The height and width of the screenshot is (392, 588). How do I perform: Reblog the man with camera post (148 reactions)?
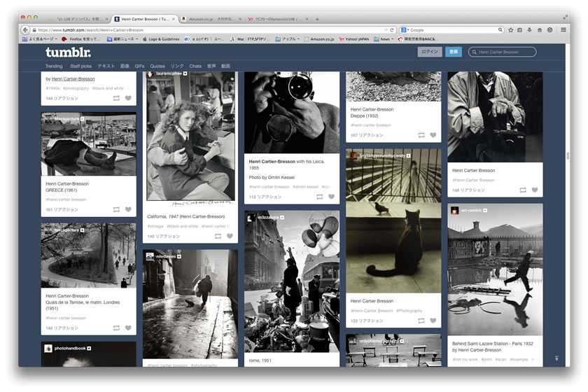523,190
